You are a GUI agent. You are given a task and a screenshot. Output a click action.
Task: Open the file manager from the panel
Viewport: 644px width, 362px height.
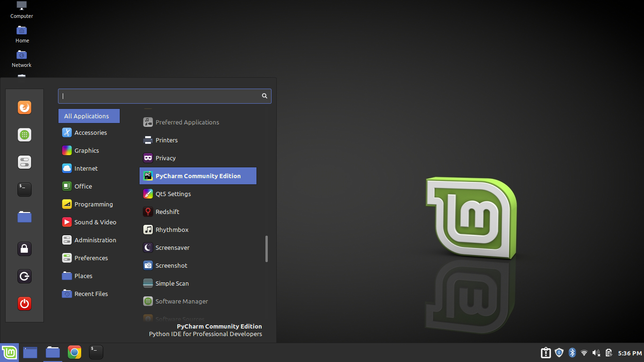tap(53, 353)
